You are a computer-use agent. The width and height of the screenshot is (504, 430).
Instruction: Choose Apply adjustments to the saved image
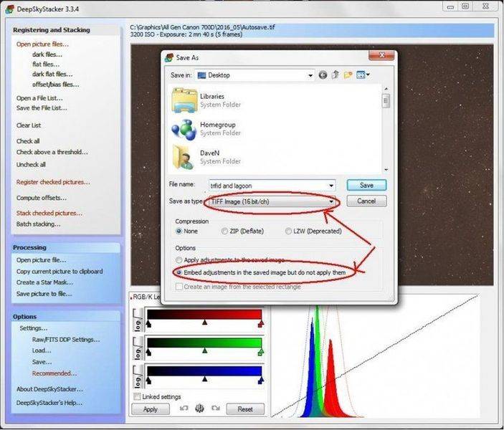tap(179, 260)
